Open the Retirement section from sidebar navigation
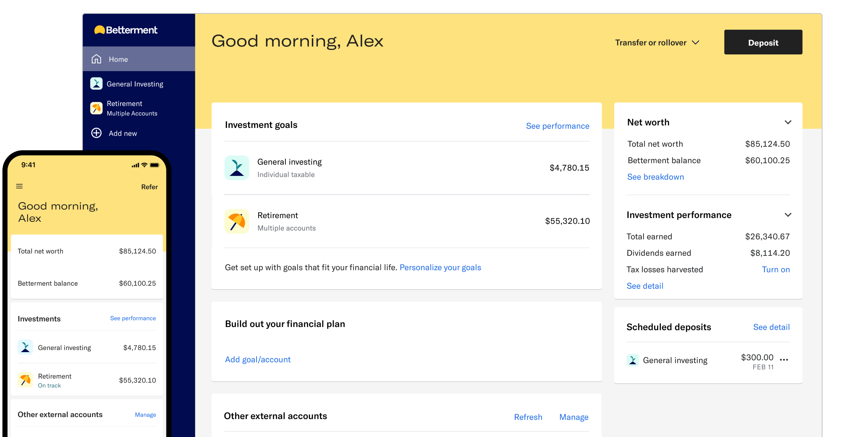This screenshot has height=437, width=868. tap(124, 104)
